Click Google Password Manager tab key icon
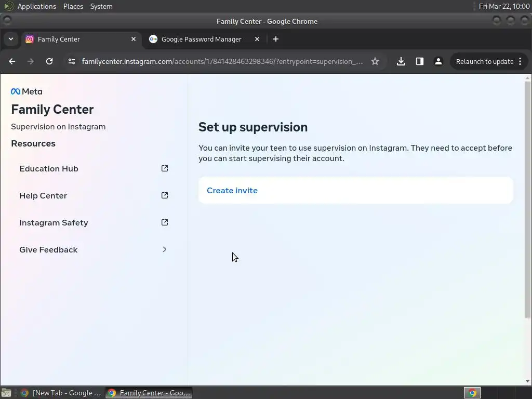This screenshot has width=532, height=399. pyautogui.click(x=153, y=39)
